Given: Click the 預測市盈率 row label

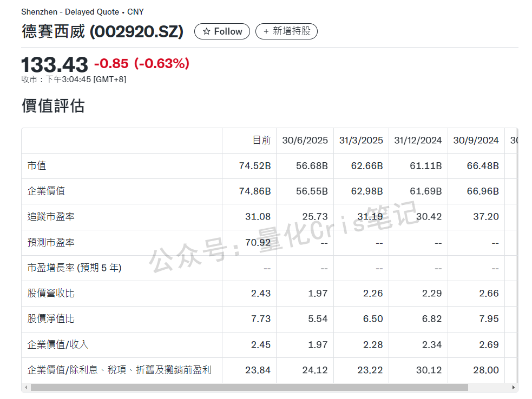Looking at the screenshot, I should pos(51,242).
